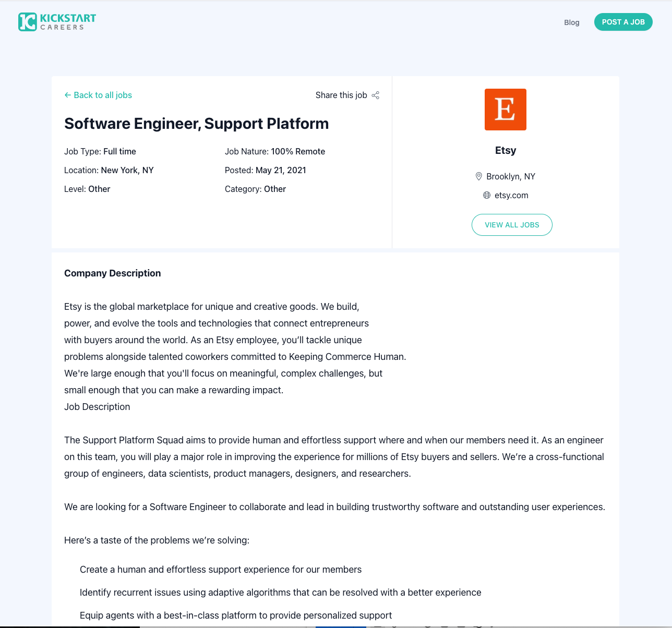Click the Posted May 21, 2021 date
The height and width of the screenshot is (628, 672).
(281, 170)
